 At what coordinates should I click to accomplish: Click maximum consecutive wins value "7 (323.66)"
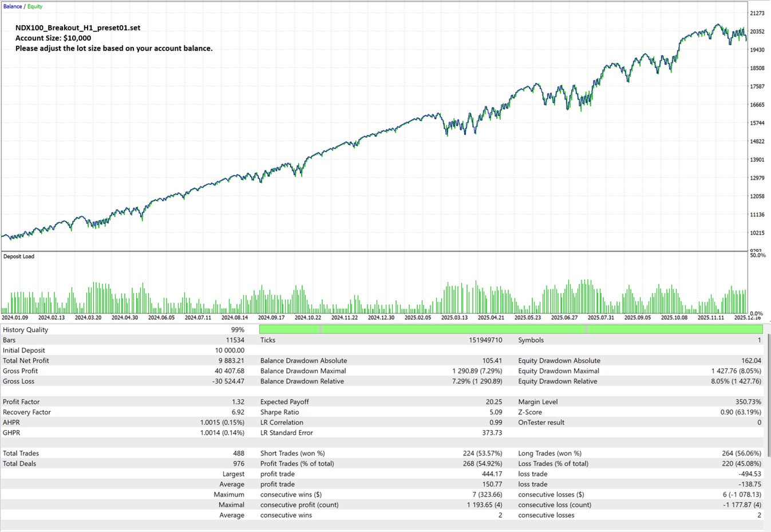coord(488,494)
